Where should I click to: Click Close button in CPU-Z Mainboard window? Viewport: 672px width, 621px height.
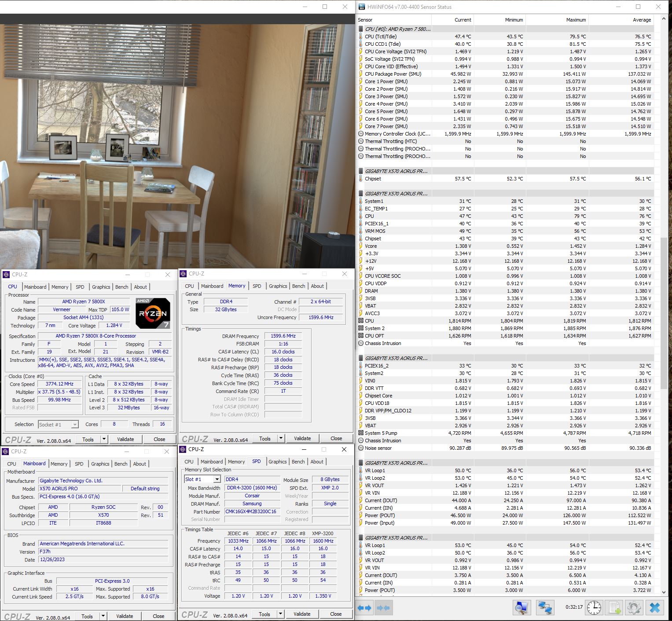tap(158, 616)
